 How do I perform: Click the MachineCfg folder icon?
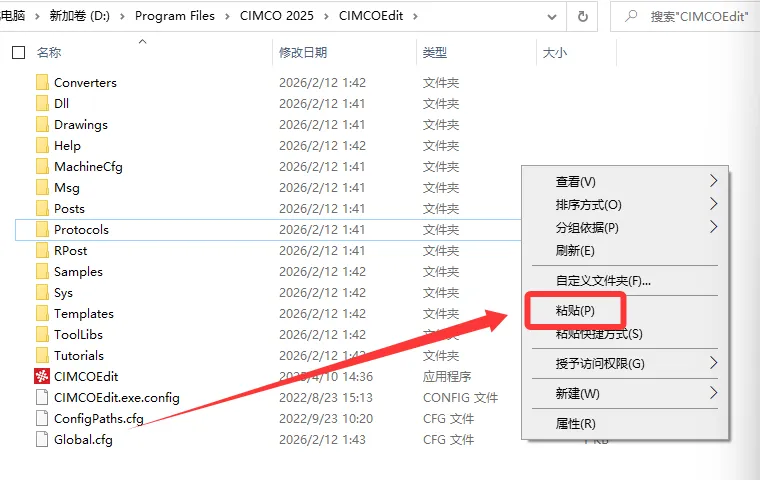42,166
